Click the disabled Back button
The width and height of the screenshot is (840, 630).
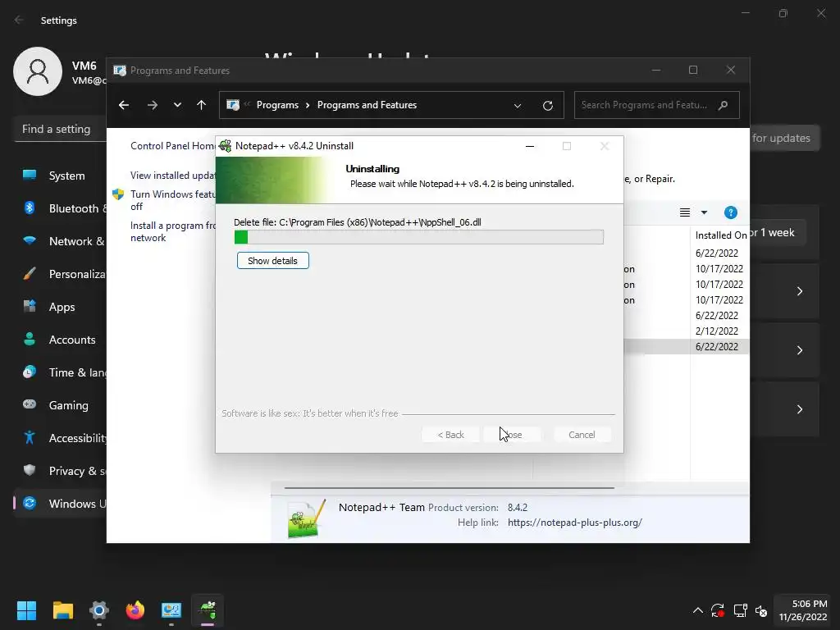click(450, 435)
